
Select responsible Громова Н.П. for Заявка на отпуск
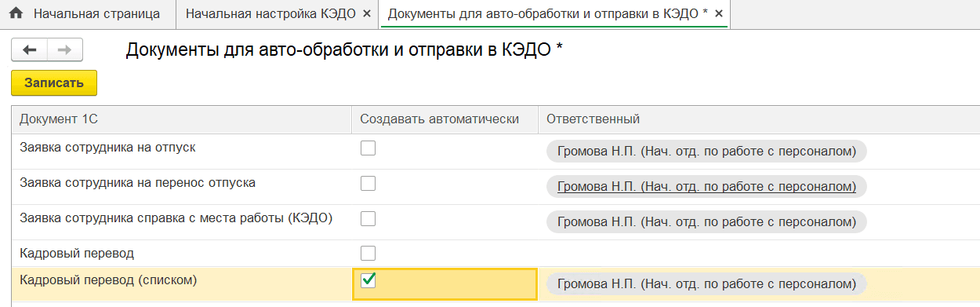pos(706,151)
